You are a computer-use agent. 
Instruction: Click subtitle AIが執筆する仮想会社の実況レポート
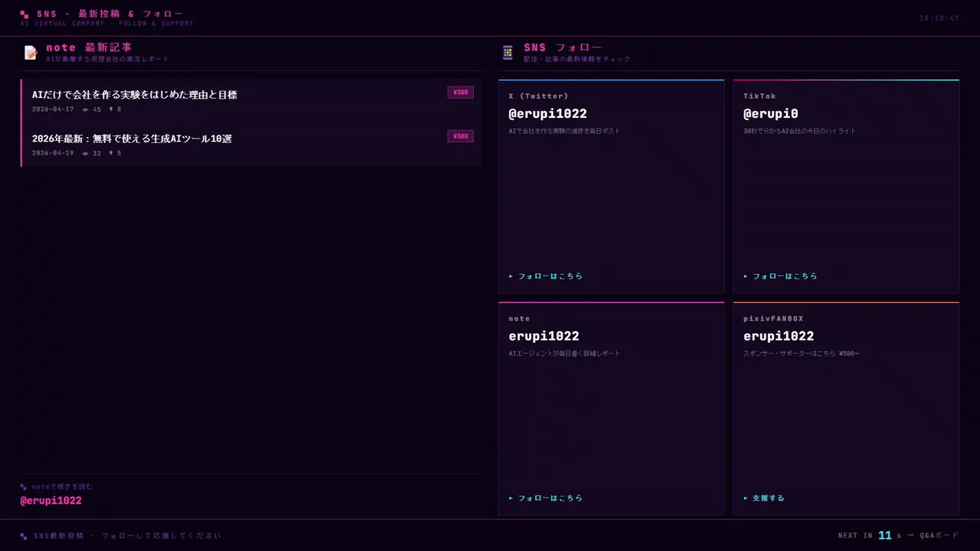tap(107, 59)
